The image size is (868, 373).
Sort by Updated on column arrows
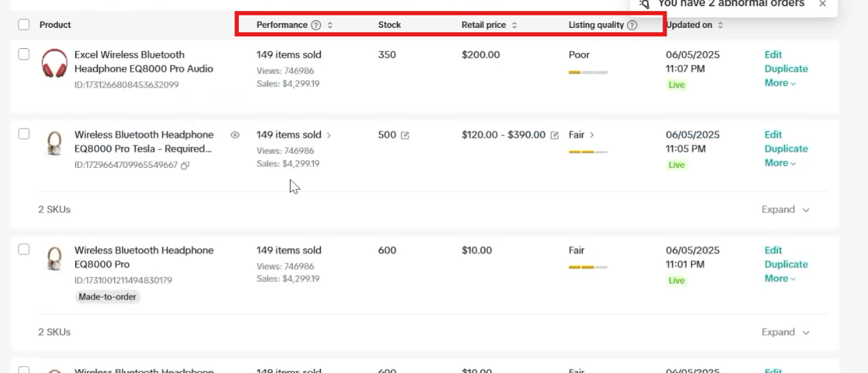coord(720,25)
